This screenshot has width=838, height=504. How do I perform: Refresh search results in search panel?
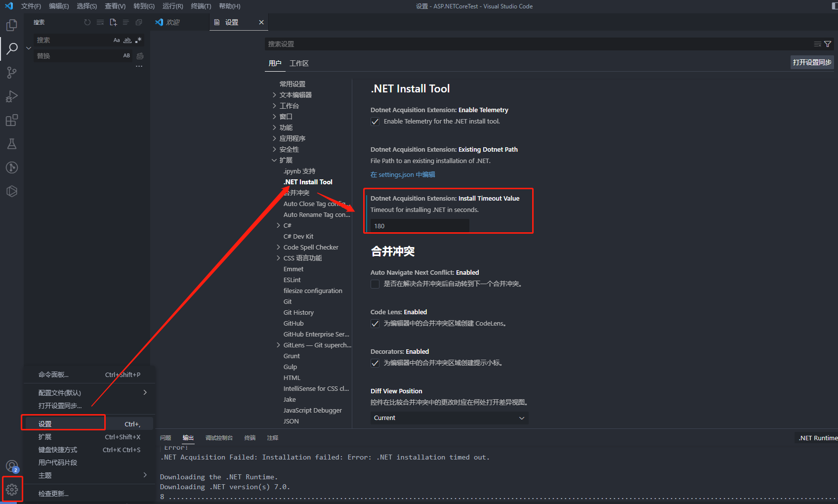tap(87, 22)
